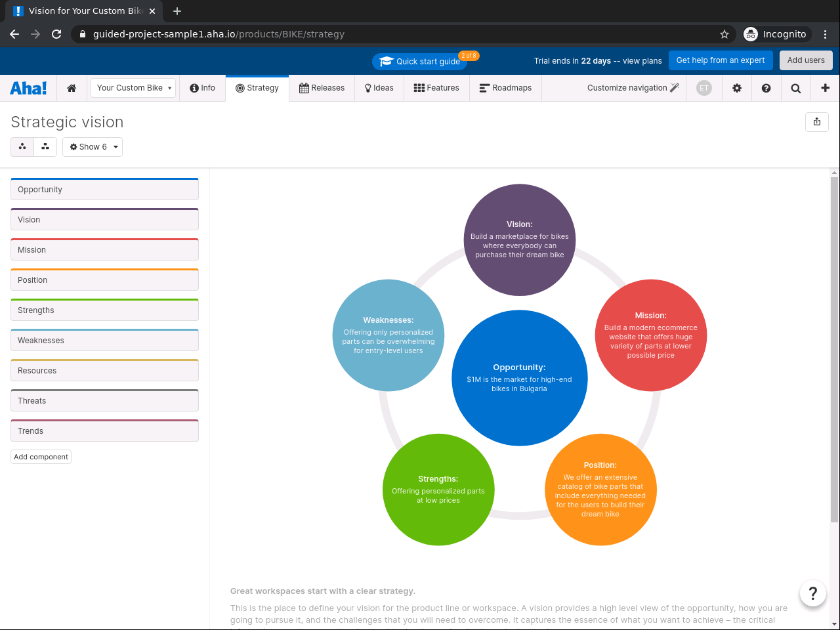Click the Strategic vision heading
The height and width of the screenshot is (630, 840).
click(x=67, y=122)
